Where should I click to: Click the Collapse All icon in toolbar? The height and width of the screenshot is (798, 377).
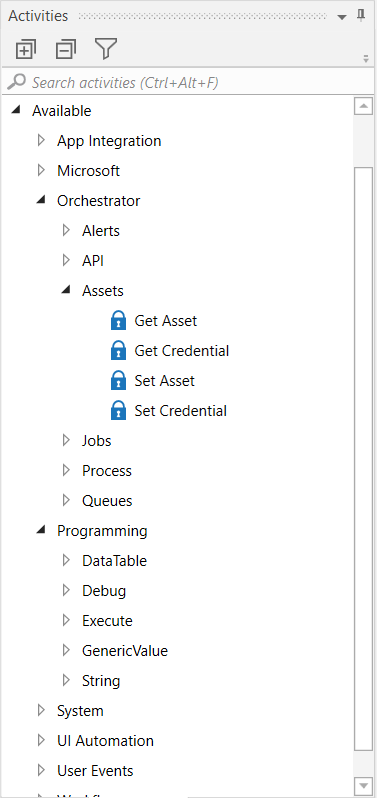pos(66,49)
